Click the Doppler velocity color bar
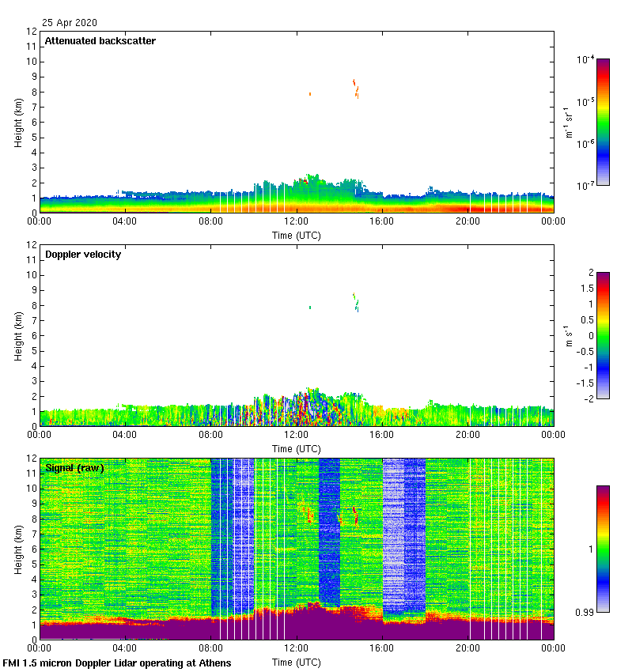The image size is (617, 672). (x=603, y=335)
